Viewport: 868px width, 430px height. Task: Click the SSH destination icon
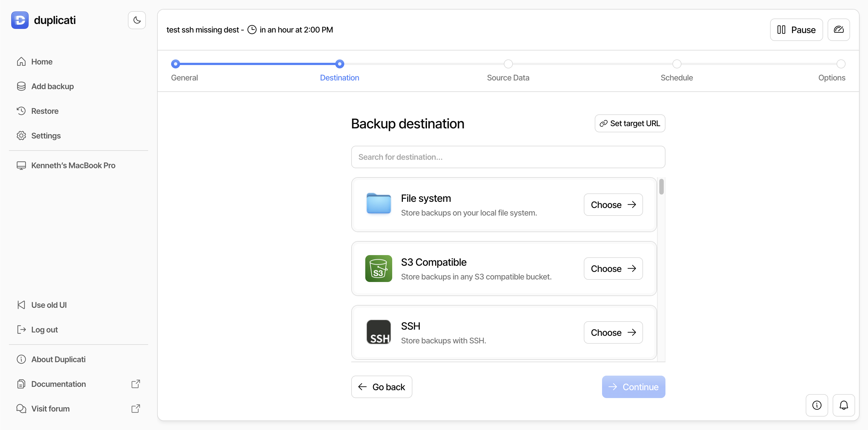tap(378, 332)
